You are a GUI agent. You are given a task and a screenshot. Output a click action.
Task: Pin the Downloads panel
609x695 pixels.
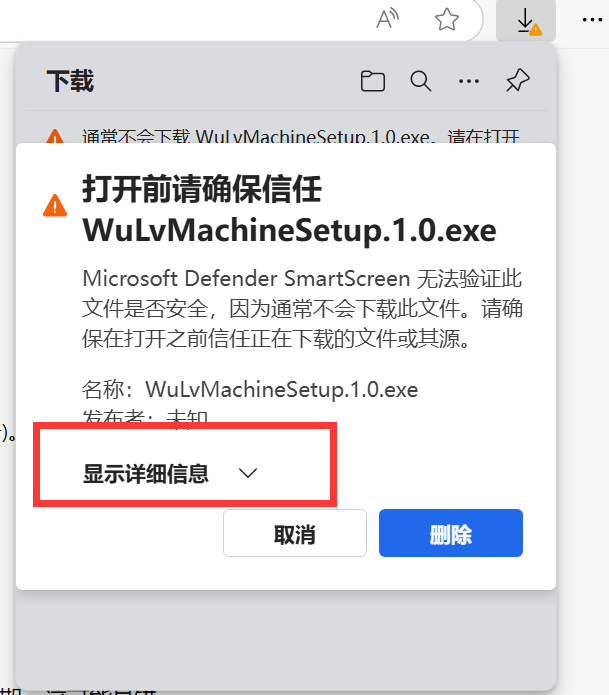tap(518, 81)
